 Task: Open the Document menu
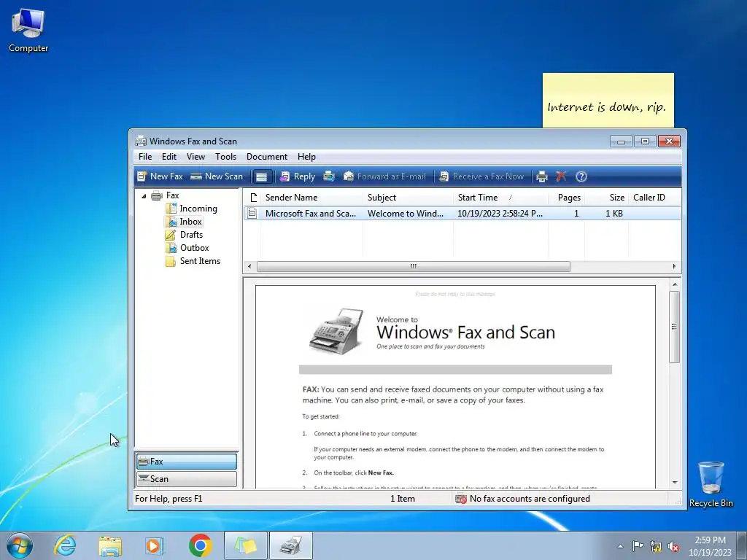pyautogui.click(x=267, y=157)
